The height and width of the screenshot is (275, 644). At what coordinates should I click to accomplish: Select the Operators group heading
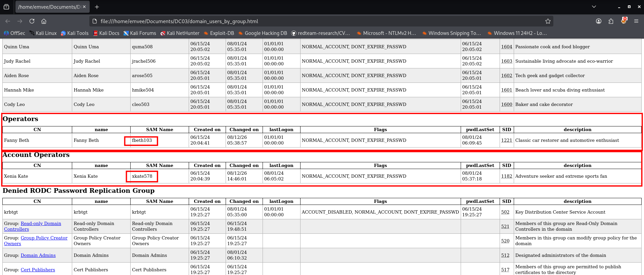[20, 119]
